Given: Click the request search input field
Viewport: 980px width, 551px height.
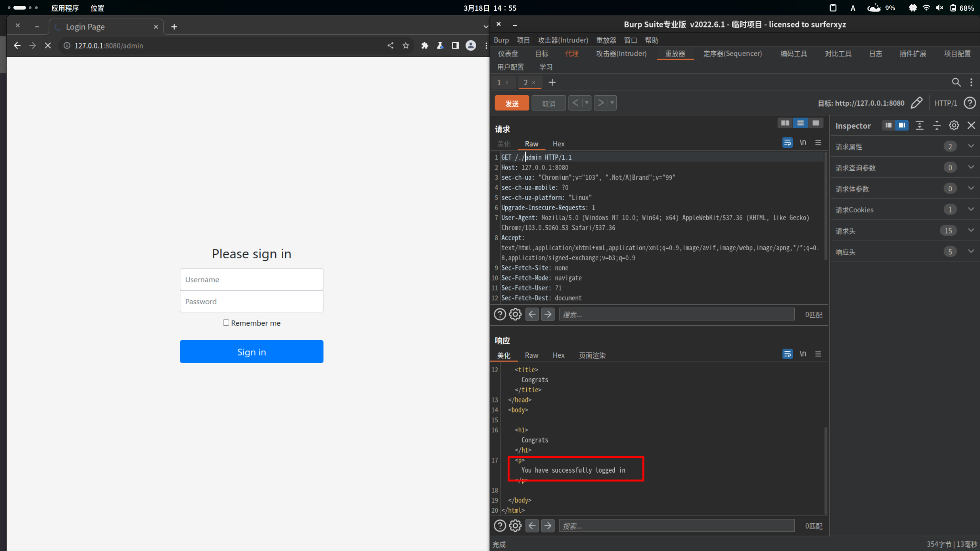Looking at the screenshot, I should pos(677,314).
